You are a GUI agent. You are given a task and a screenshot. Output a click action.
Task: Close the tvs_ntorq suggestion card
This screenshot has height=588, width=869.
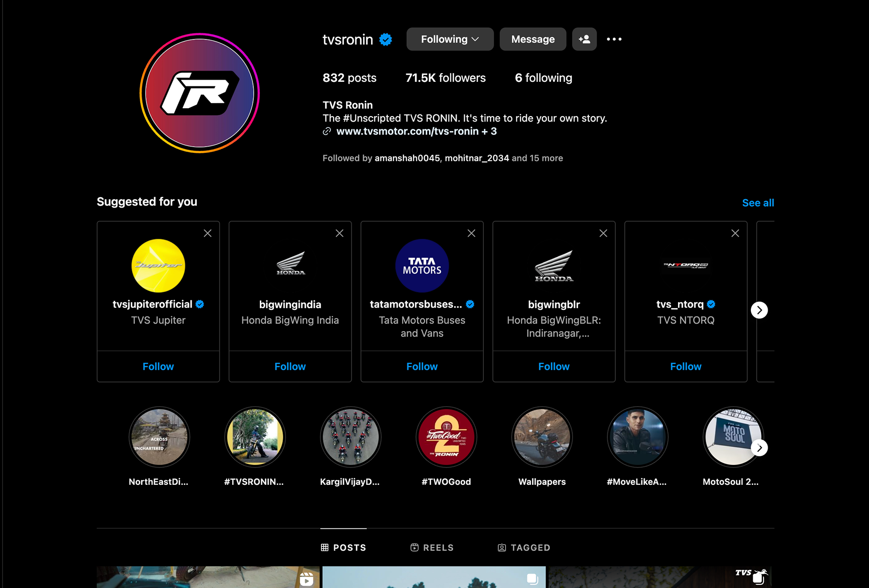[735, 233]
